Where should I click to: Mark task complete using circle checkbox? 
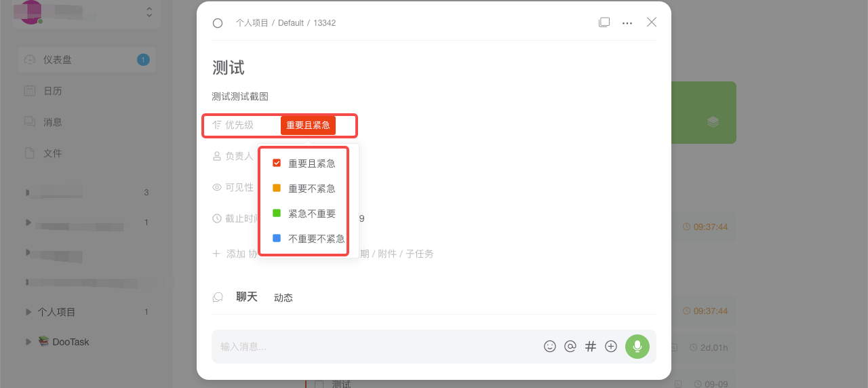[x=218, y=23]
